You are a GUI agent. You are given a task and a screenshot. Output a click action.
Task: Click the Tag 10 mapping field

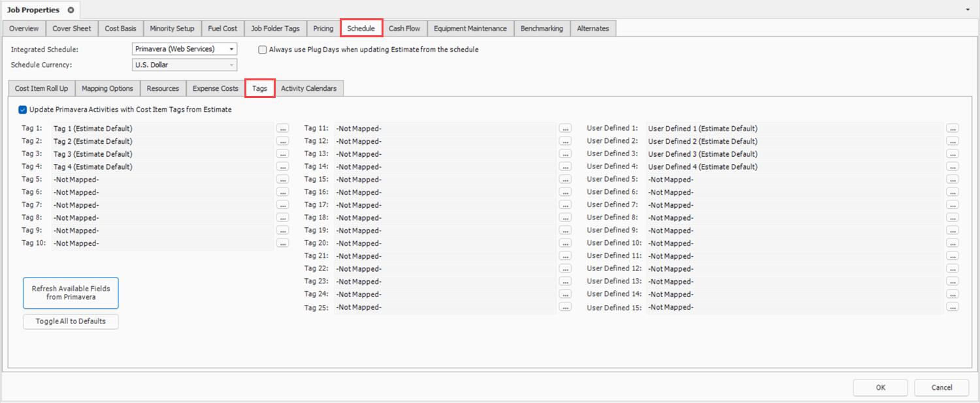coord(162,244)
